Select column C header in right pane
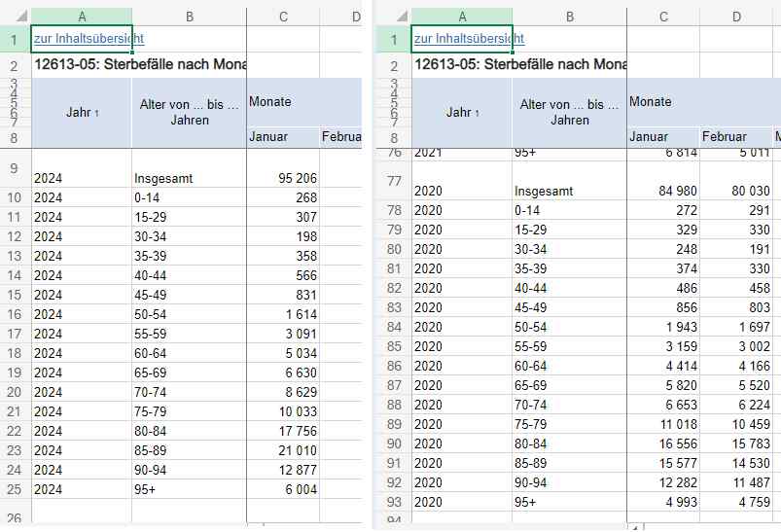Image resolution: width=781 pixels, height=532 pixels. (x=663, y=16)
